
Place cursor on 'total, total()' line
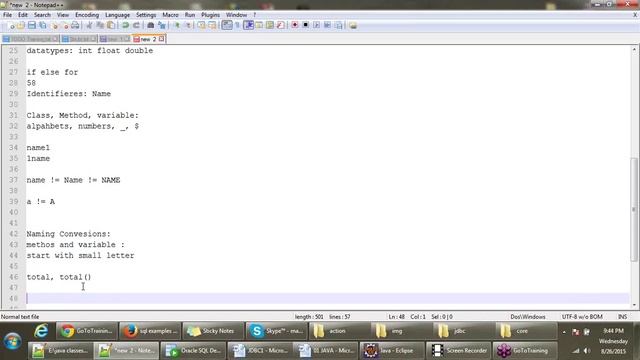[59, 277]
